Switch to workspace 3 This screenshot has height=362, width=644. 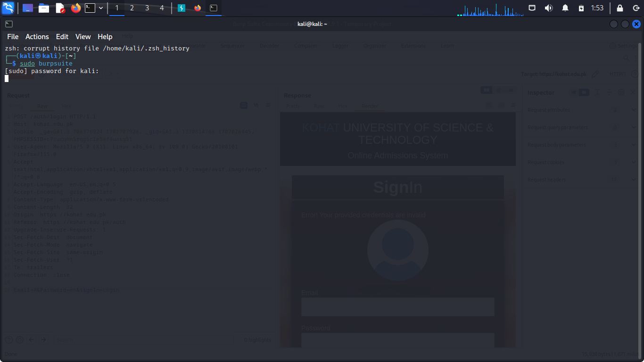click(147, 8)
